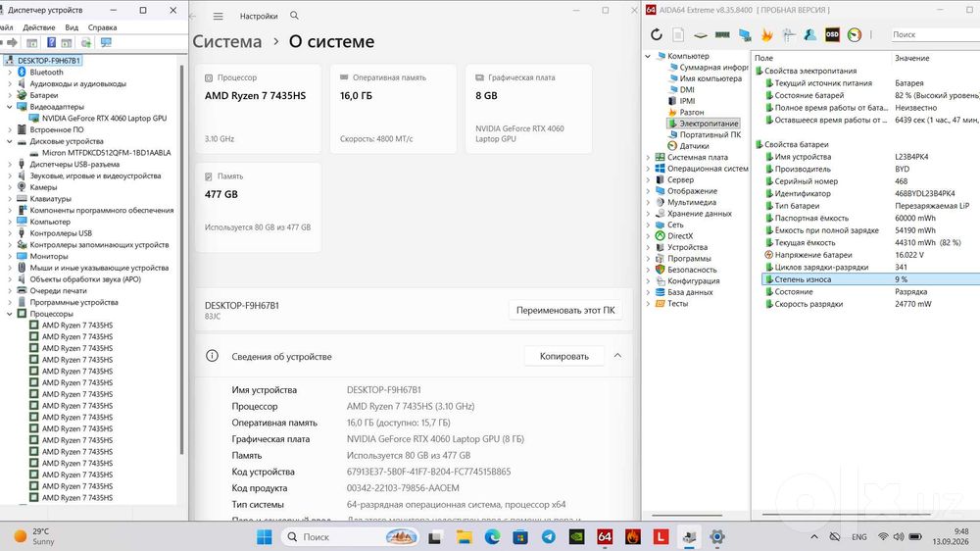Click the blue monitors network icon in AIDA64 toolbar
This screenshot has width=980, height=551.
(x=745, y=35)
